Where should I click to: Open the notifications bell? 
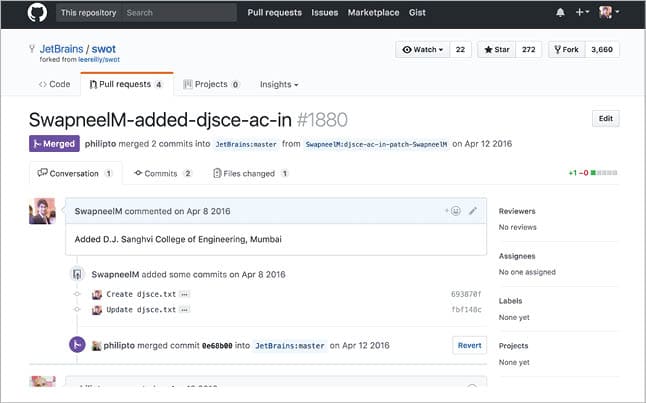(559, 13)
